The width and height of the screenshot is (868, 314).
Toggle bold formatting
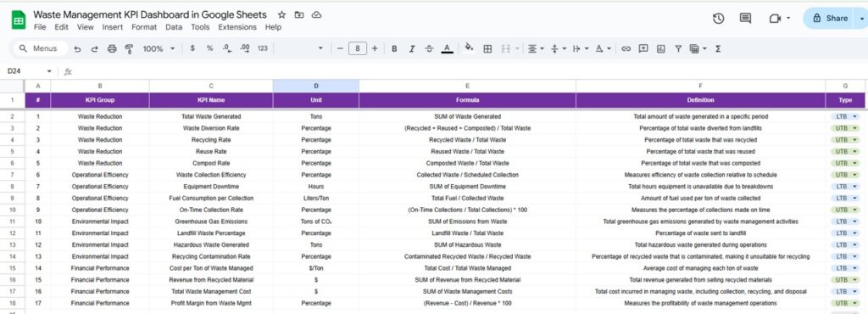tap(394, 48)
